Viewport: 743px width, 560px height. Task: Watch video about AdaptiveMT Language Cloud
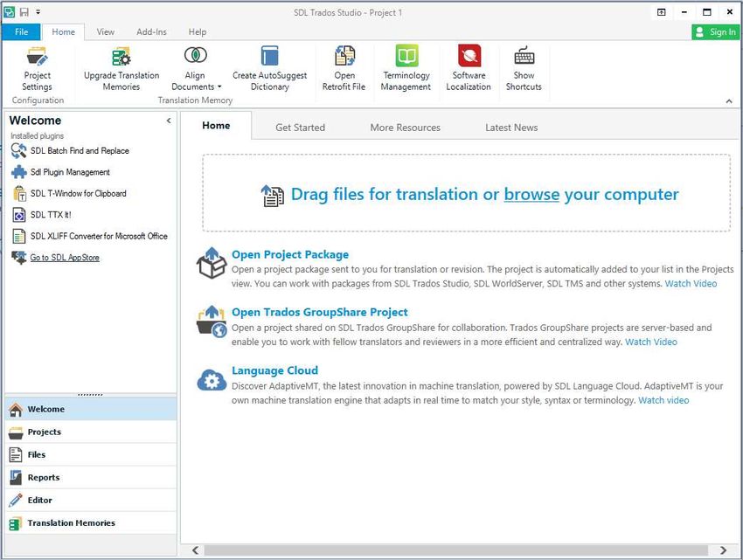point(663,400)
